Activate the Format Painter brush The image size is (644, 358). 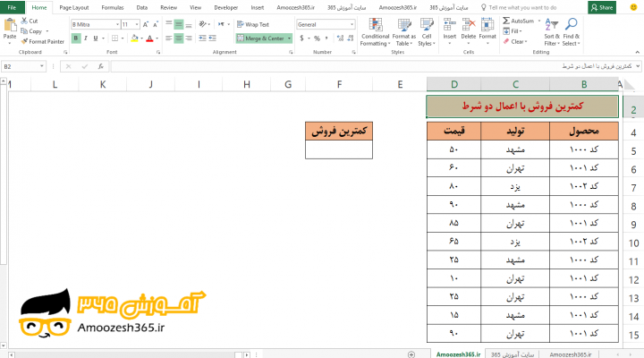[x=43, y=41]
